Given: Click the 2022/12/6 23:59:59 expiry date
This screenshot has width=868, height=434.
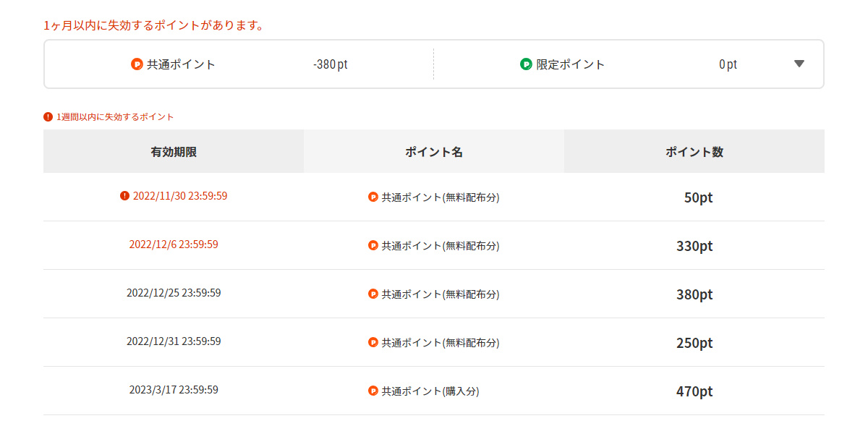Looking at the screenshot, I should [x=174, y=244].
